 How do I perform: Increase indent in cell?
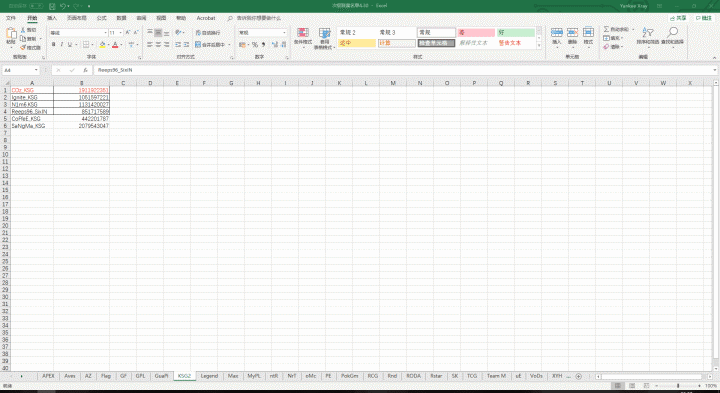(186, 45)
